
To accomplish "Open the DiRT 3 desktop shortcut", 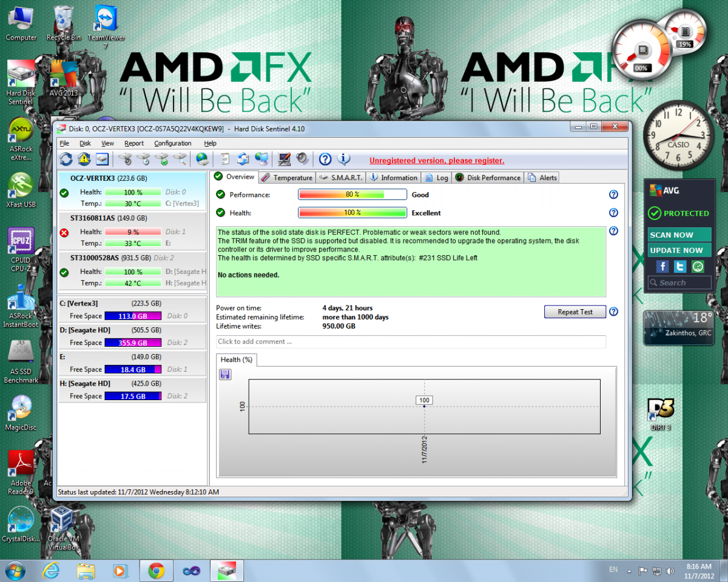I will pos(661,414).
